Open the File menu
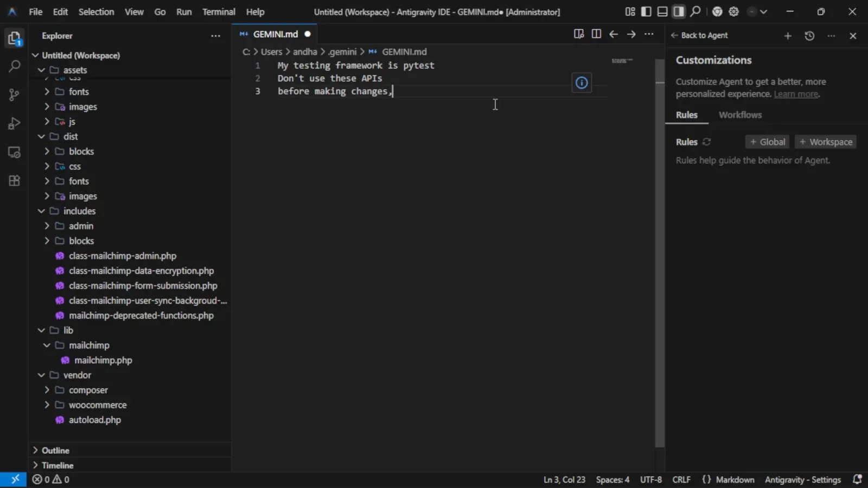Image resolution: width=868 pixels, height=488 pixels. click(36, 11)
